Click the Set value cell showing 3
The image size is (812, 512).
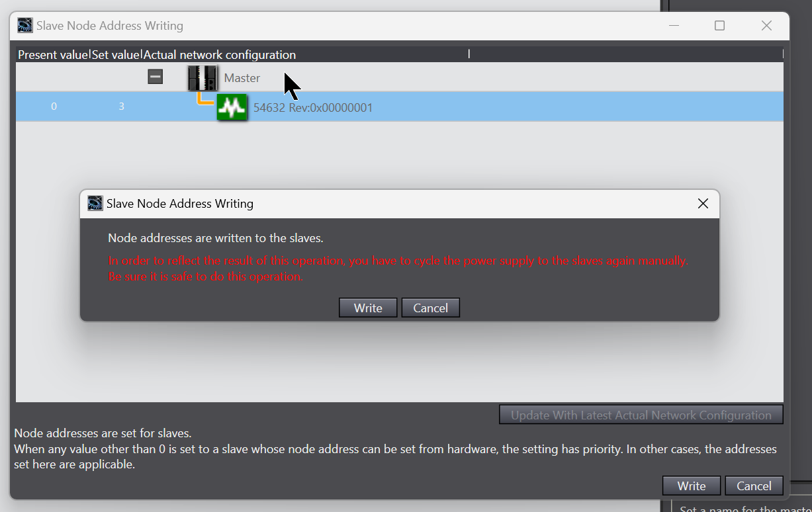coord(121,107)
